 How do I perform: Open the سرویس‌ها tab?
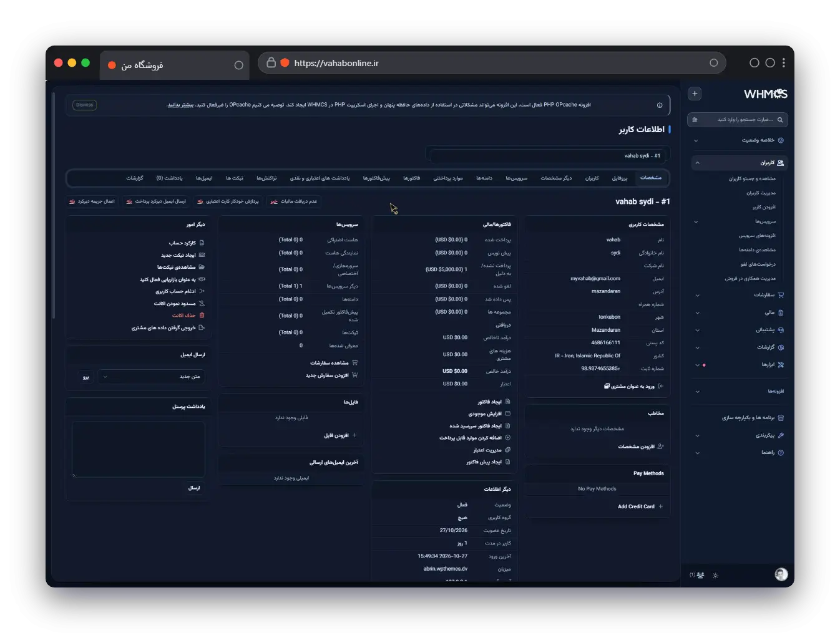coord(517,178)
